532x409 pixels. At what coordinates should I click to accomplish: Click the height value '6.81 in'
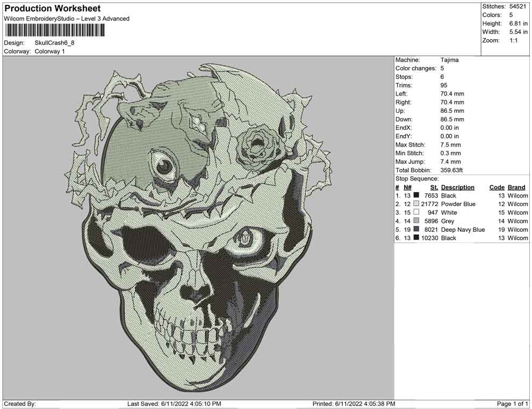coord(518,24)
